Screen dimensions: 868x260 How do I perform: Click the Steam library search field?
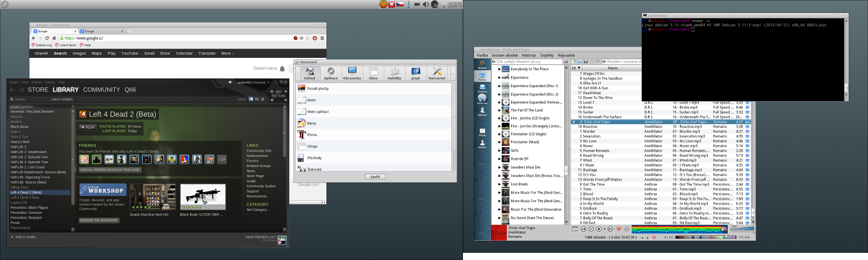coord(29,99)
